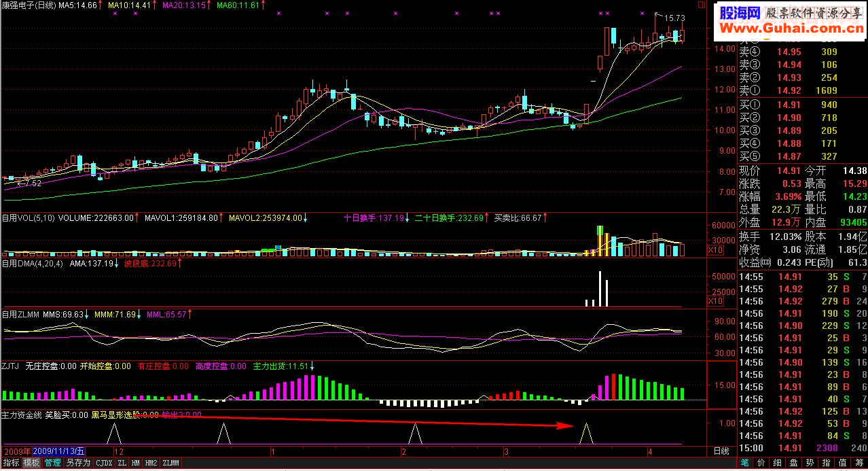Open the 笔 tick detail tab
The width and height of the screenshot is (868, 471).
(744, 463)
